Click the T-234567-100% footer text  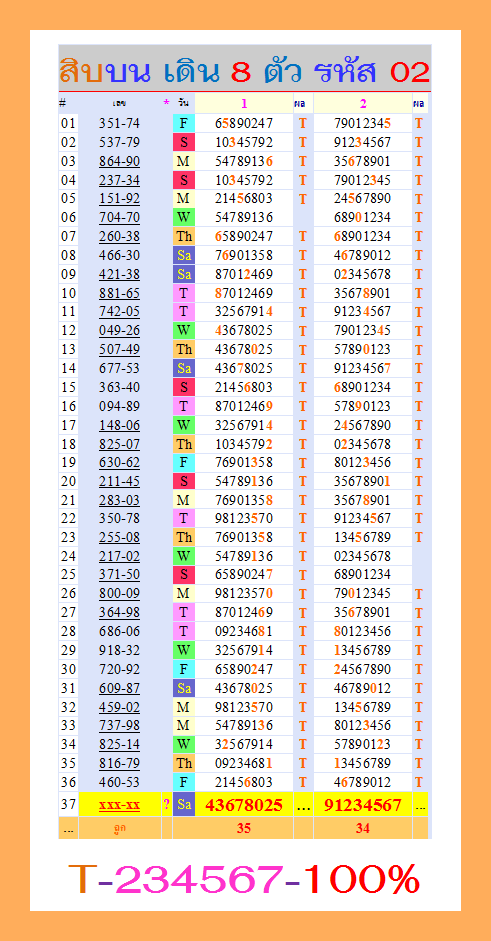point(244,880)
